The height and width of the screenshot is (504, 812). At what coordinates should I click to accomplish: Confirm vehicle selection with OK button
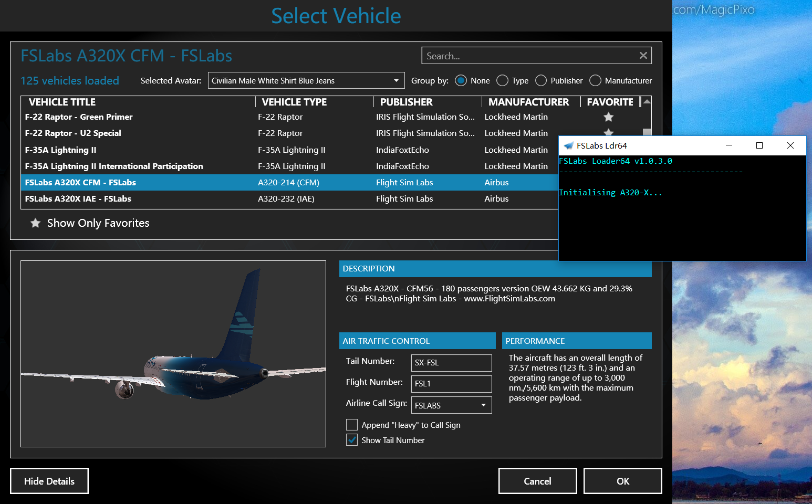[x=623, y=481]
